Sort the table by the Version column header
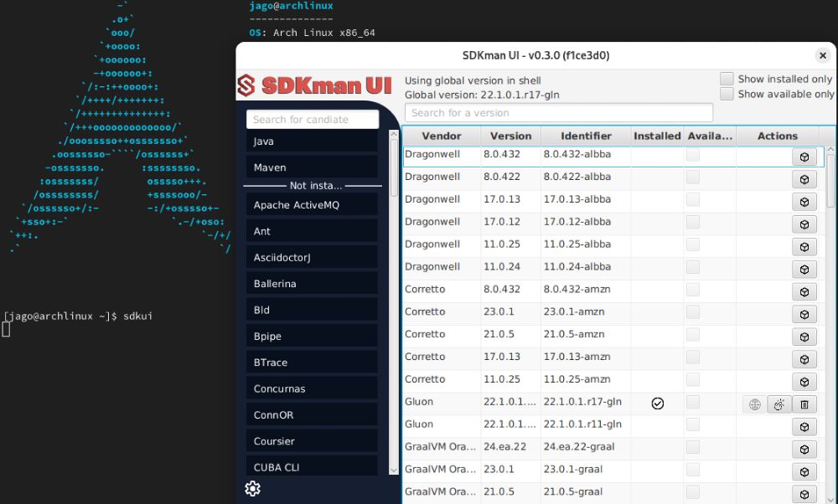The image size is (838, 504). [510, 136]
